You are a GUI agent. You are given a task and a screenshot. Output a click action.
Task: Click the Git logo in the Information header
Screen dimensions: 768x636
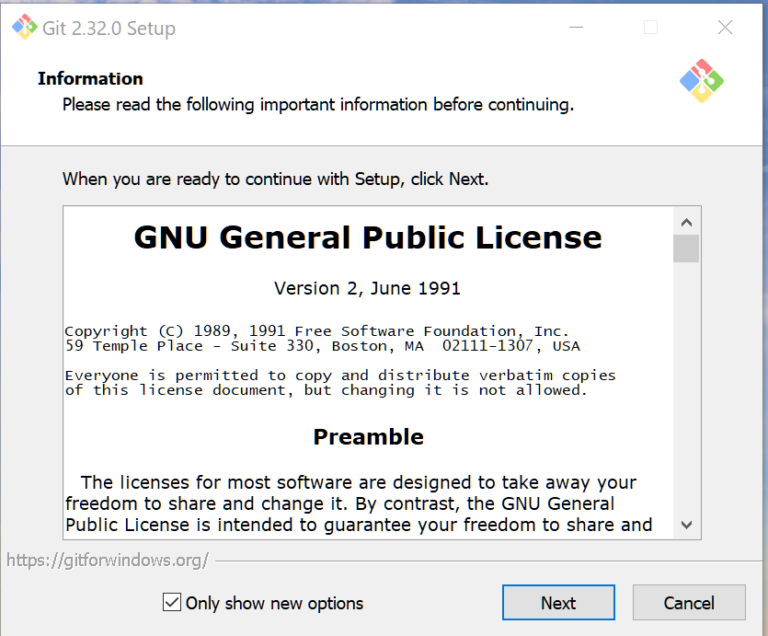point(701,81)
